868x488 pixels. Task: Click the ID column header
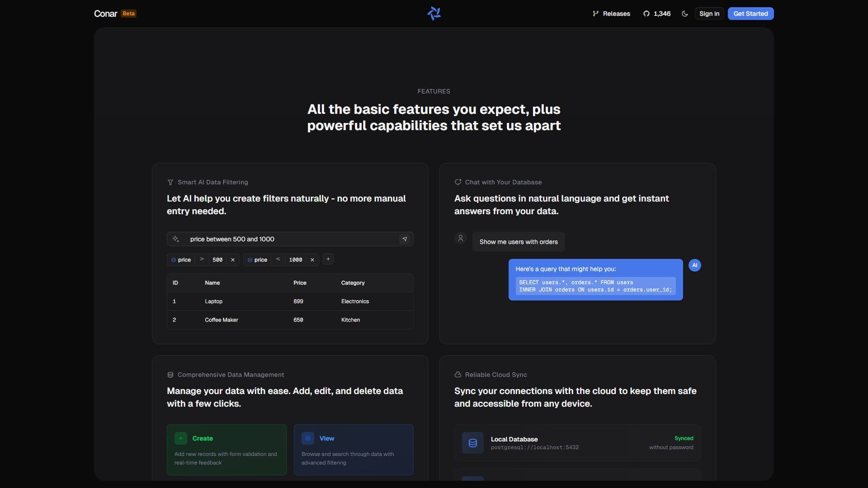[175, 283]
